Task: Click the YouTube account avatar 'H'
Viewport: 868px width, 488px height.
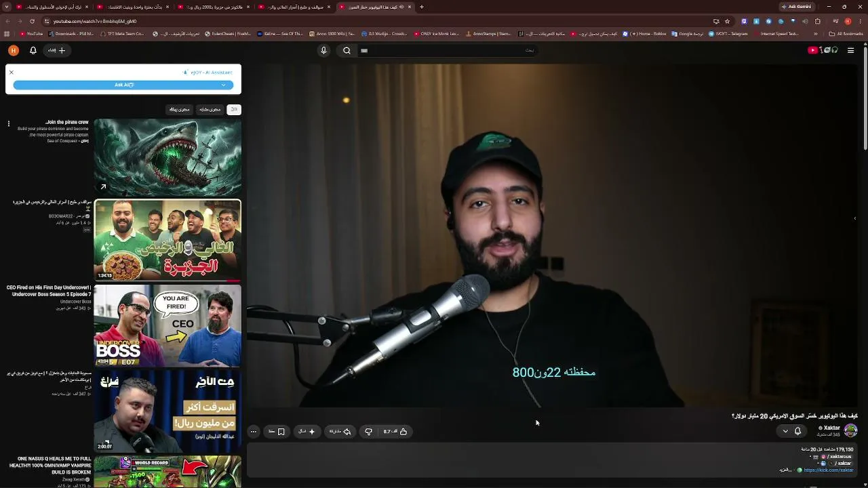Action: pyautogui.click(x=14, y=50)
